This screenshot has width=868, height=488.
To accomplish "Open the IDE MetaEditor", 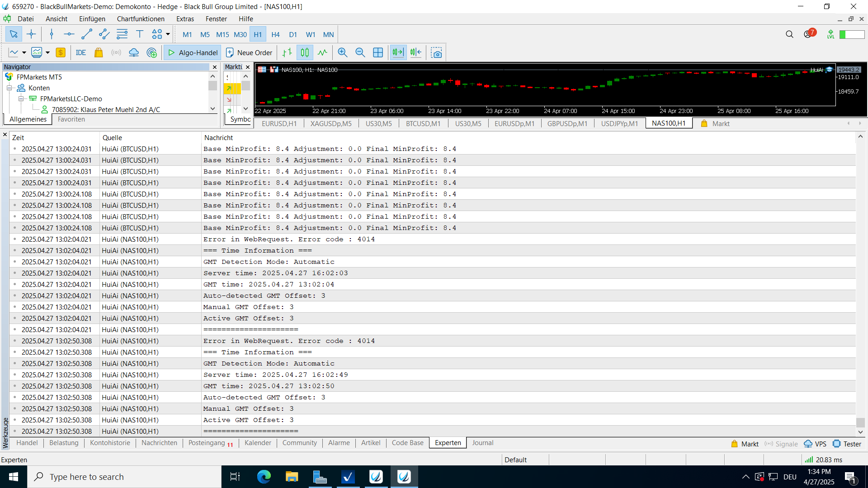I will coord(81,53).
